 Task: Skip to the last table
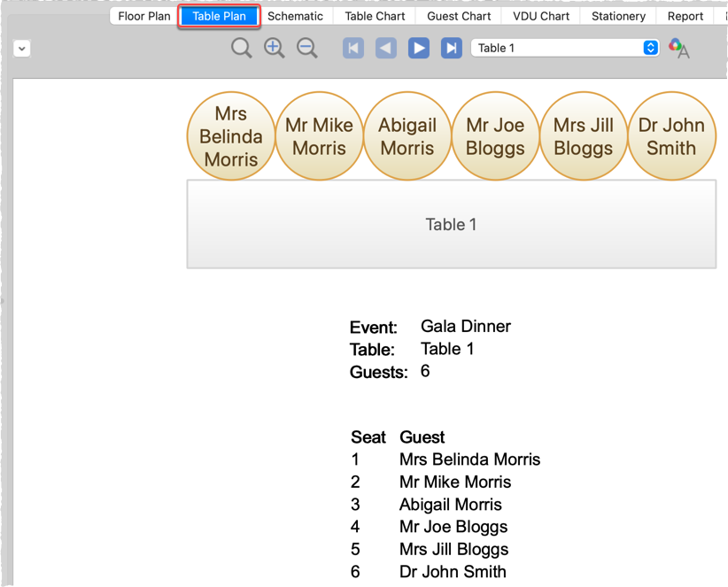pos(451,48)
